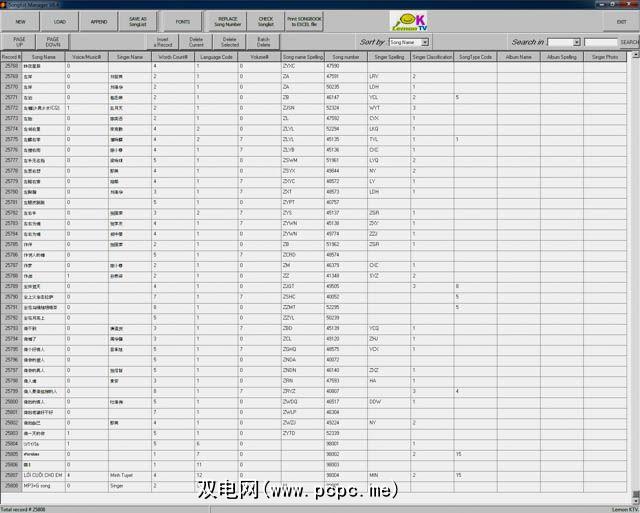The image size is (640, 513).
Task: Click the PAGE DOWN button
Action: click(53, 42)
